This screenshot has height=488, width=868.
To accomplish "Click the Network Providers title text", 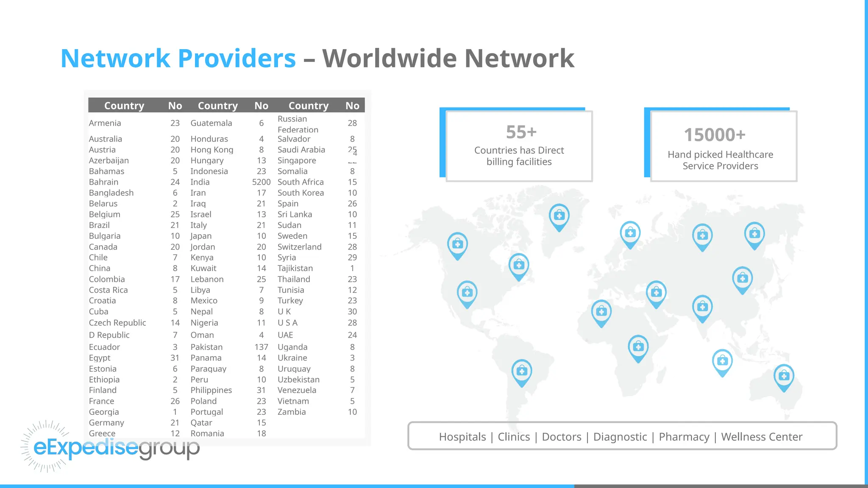I will coord(178,58).
